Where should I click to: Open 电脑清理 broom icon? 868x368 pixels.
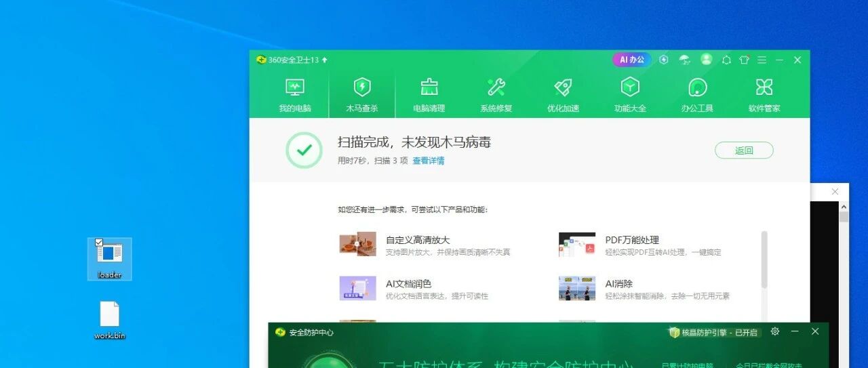(x=429, y=87)
